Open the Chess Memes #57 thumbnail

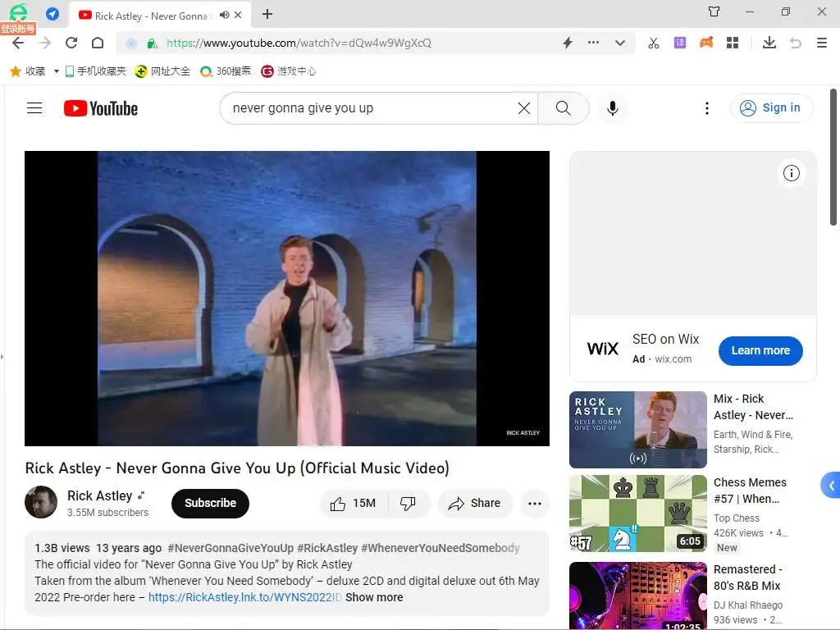click(638, 514)
